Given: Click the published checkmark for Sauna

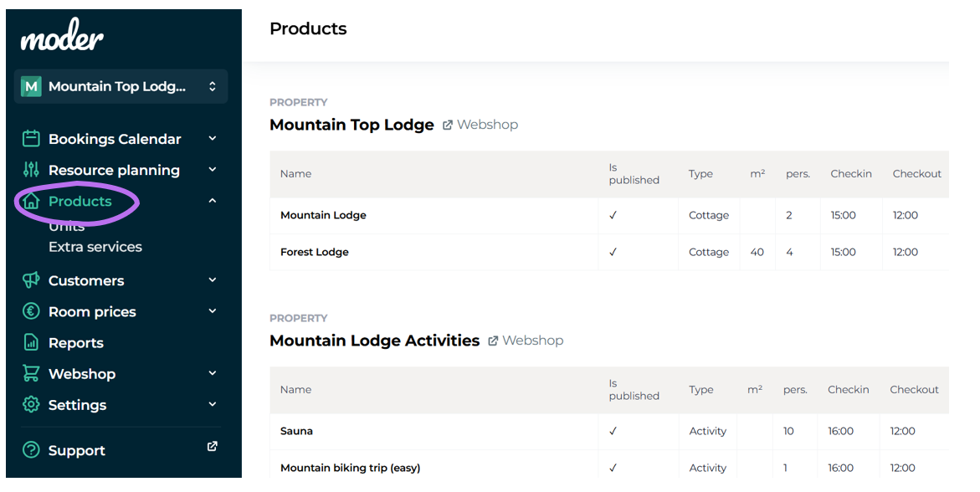Looking at the screenshot, I should [613, 431].
